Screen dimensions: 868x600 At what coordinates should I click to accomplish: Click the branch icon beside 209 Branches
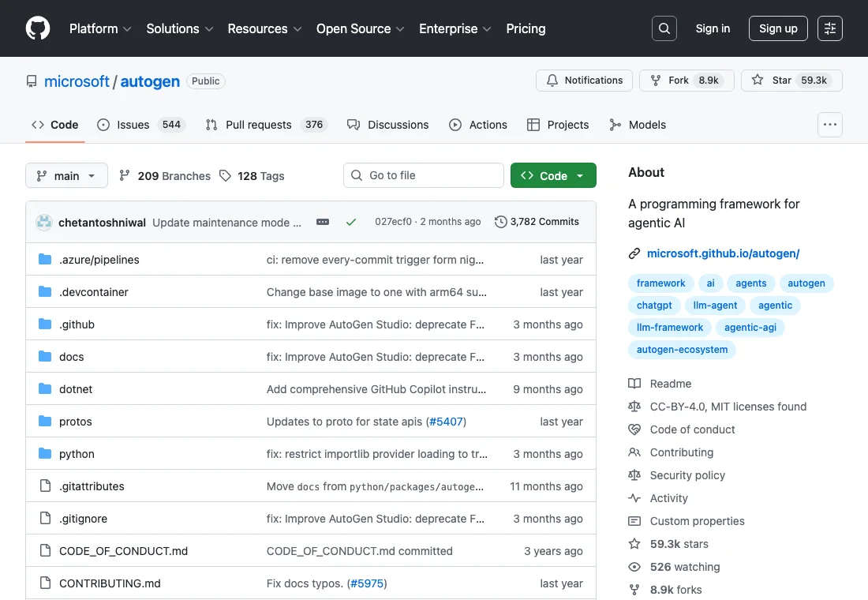click(x=125, y=175)
